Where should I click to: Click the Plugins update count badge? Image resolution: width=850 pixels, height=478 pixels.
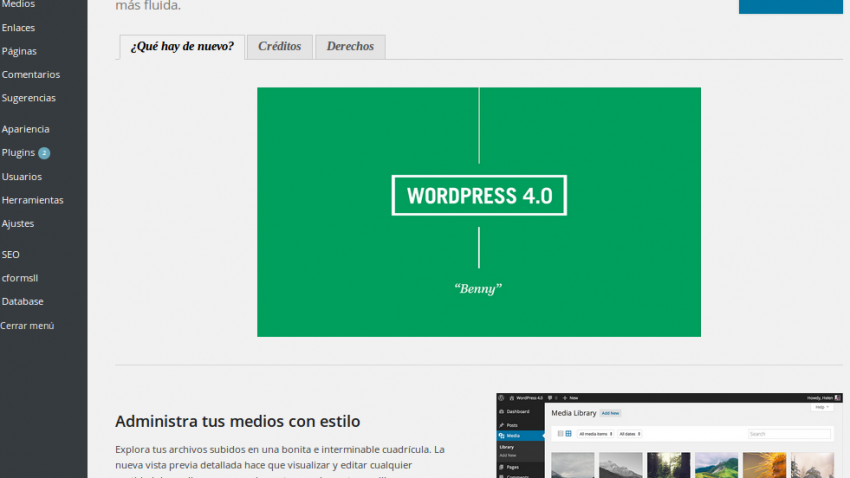tap(44, 153)
